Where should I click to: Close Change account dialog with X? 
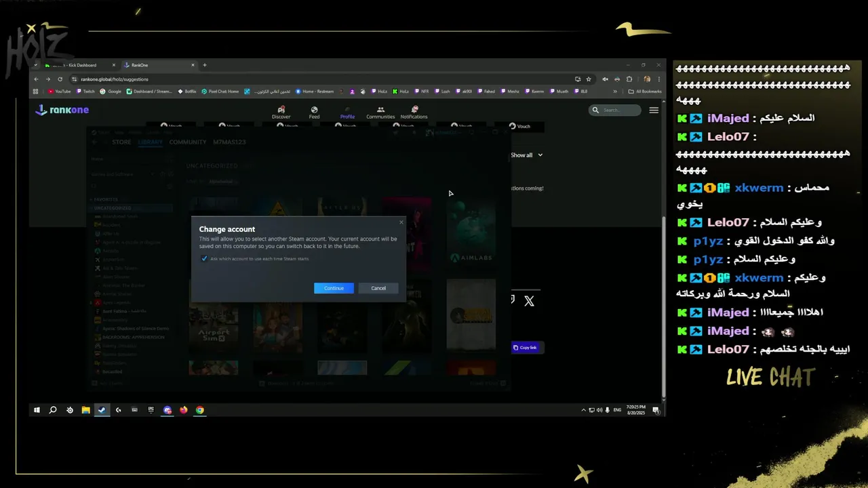pos(401,222)
